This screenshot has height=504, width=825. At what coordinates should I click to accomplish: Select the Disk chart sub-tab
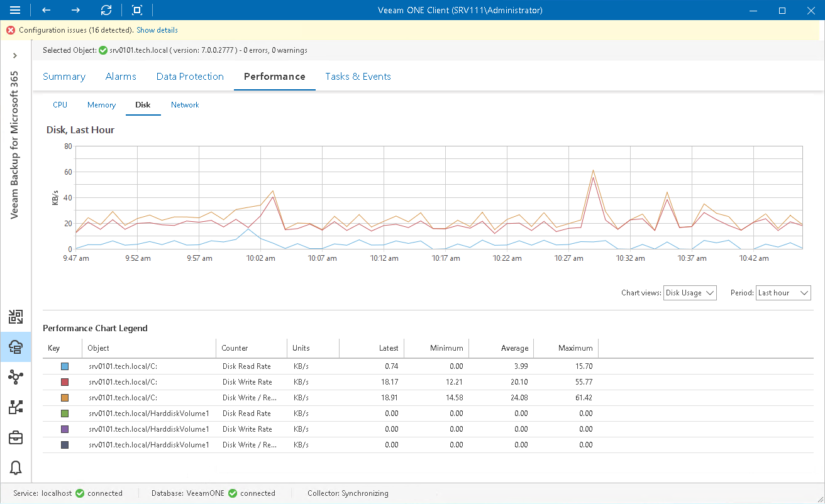point(143,105)
